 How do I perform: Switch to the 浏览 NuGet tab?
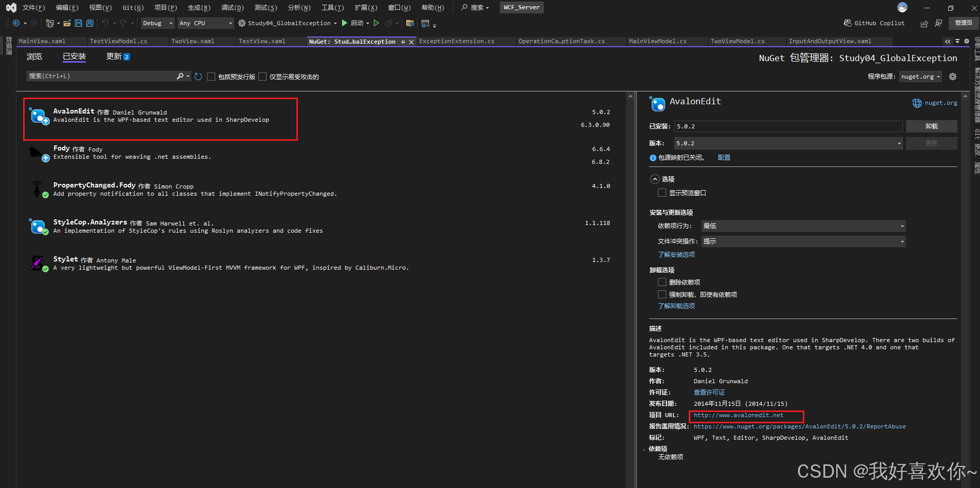(x=34, y=57)
